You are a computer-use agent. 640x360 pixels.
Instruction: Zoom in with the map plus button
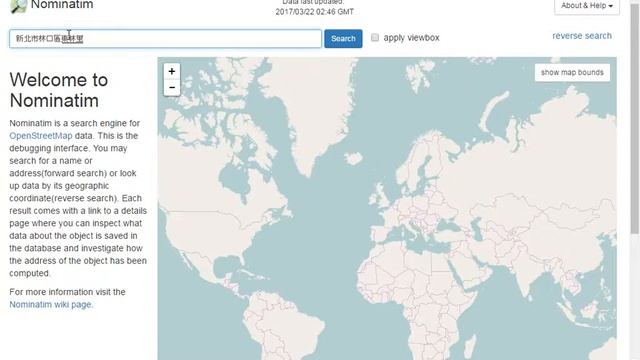tap(172, 71)
